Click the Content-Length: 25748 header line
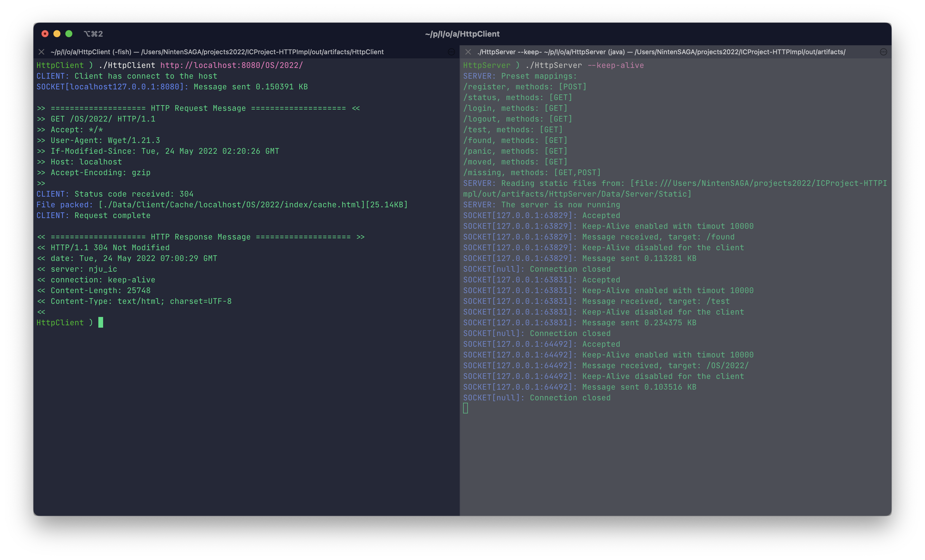Image resolution: width=925 pixels, height=560 pixels. click(100, 290)
